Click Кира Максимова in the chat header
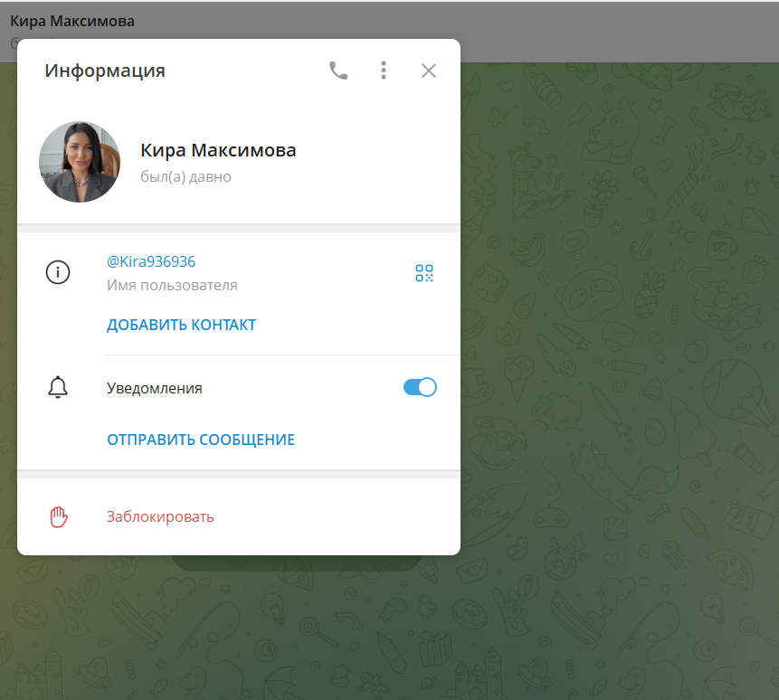The height and width of the screenshot is (700, 779). pyautogui.click(x=71, y=20)
